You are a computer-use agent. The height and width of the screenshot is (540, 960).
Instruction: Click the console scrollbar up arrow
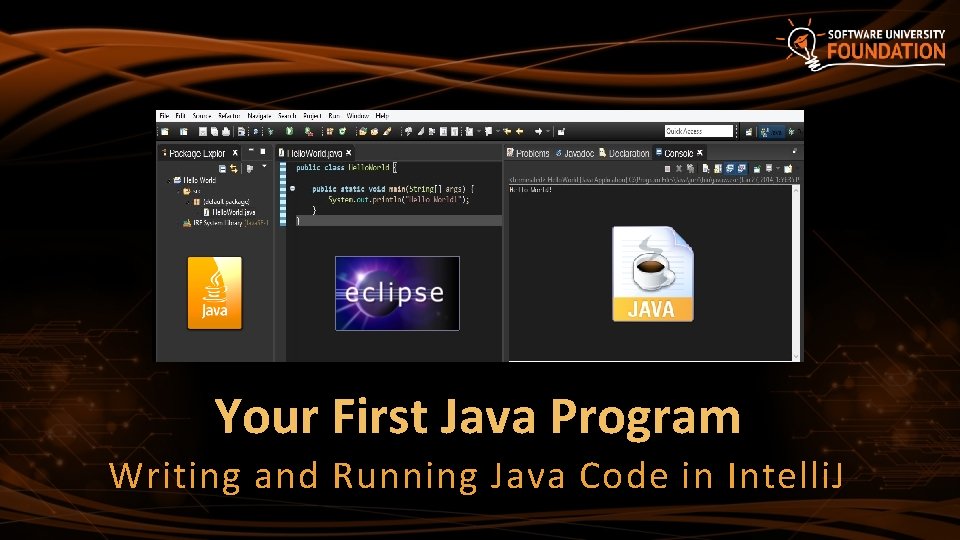[x=796, y=190]
